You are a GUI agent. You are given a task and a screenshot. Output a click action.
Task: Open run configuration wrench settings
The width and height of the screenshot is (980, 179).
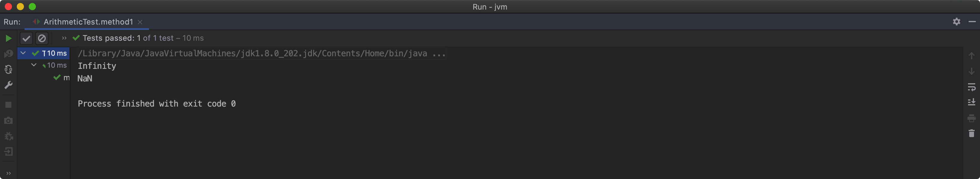coord(8,85)
